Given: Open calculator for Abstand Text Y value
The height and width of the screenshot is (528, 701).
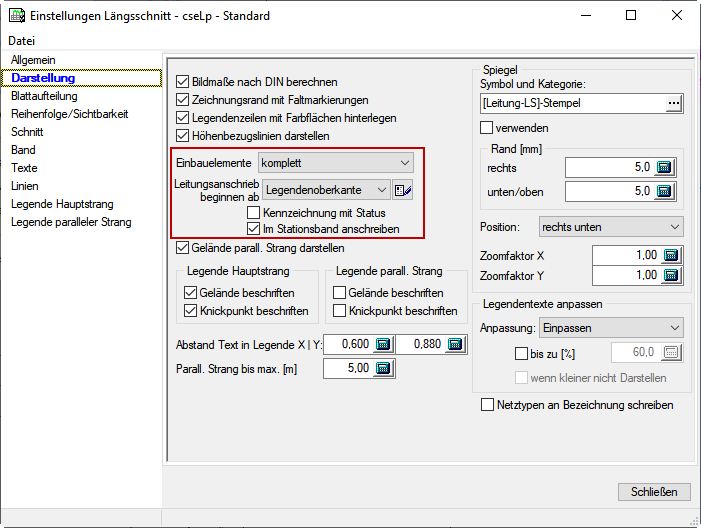Looking at the screenshot, I should 454,345.
